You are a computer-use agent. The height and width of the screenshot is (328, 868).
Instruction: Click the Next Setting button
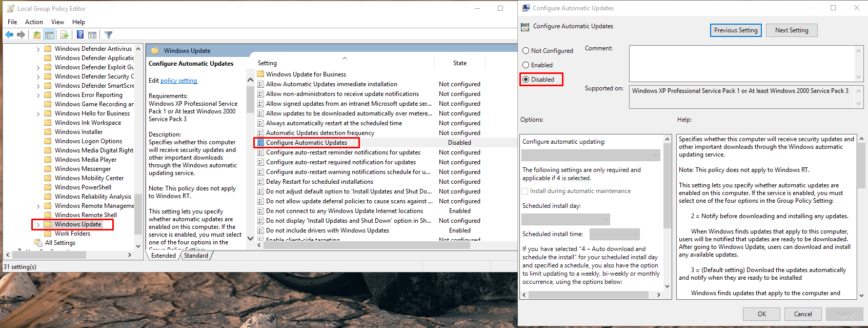pos(792,30)
